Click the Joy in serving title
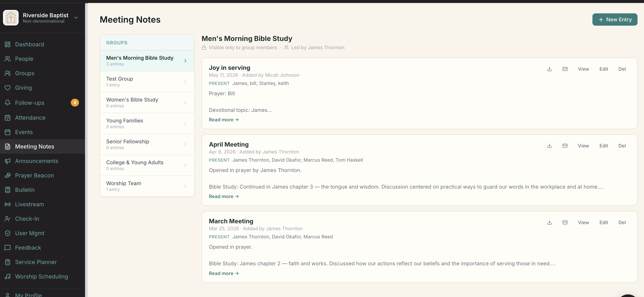 click(229, 68)
